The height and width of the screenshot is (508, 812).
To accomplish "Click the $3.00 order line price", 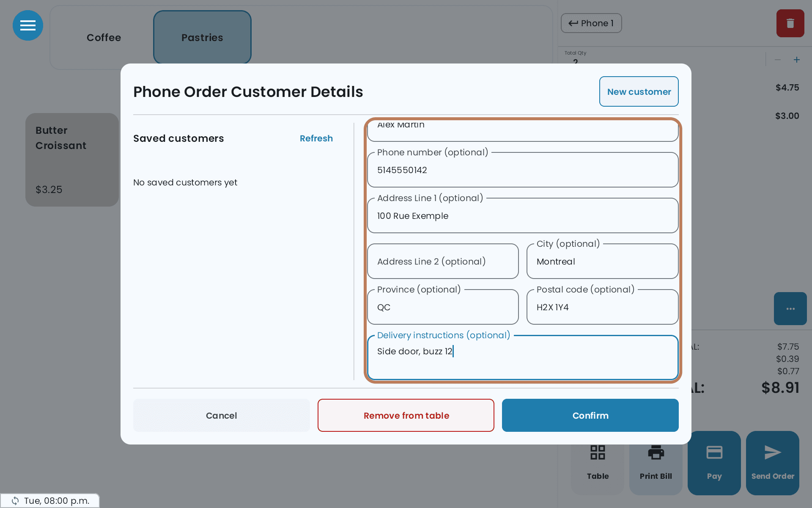I will click(787, 116).
